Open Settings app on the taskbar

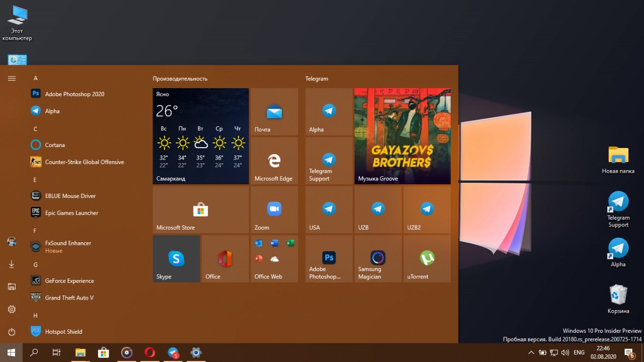click(x=196, y=352)
